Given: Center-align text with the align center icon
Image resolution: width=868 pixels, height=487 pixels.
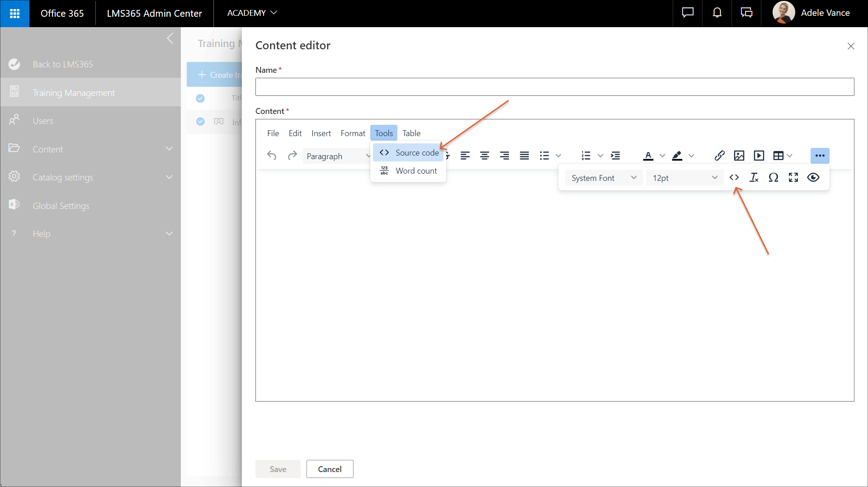Looking at the screenshot, I should [485, 156].
